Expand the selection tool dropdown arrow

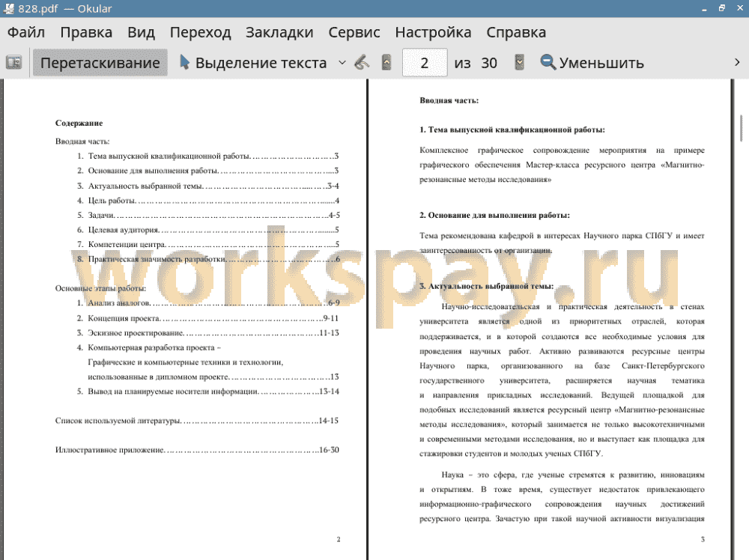(342, 63)
